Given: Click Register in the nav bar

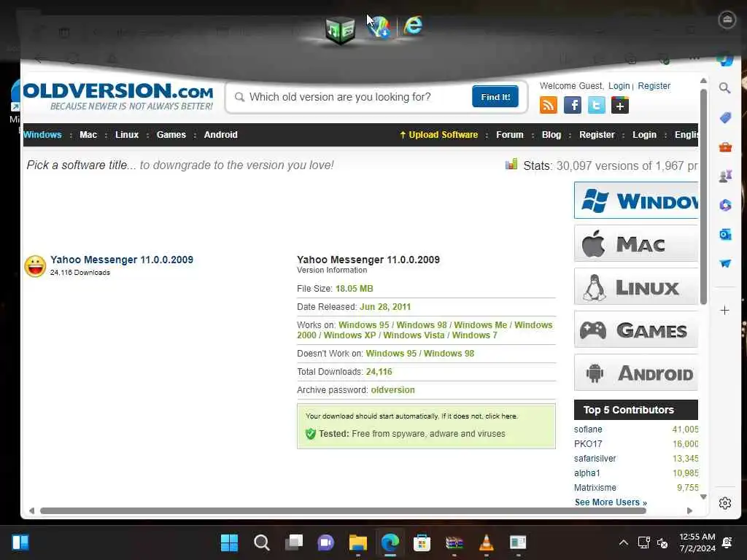Looking at the screenshot, I should click(x=597, y=135).
